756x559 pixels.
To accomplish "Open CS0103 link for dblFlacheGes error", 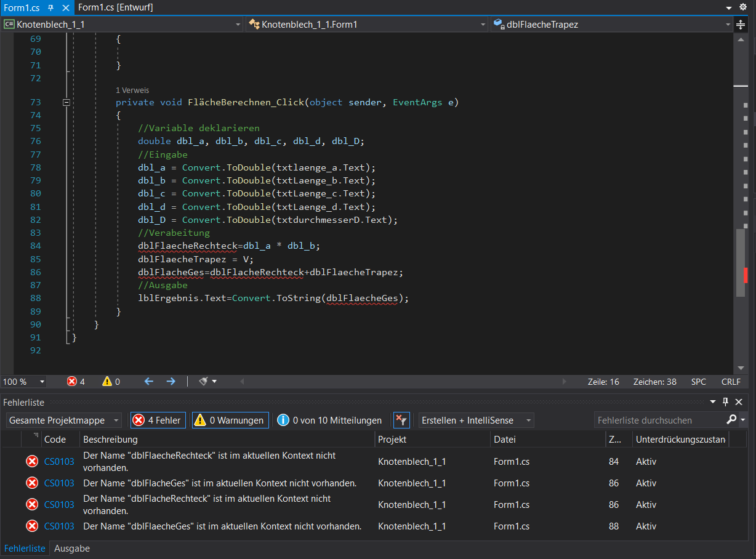I will click(x=59, y=483).
